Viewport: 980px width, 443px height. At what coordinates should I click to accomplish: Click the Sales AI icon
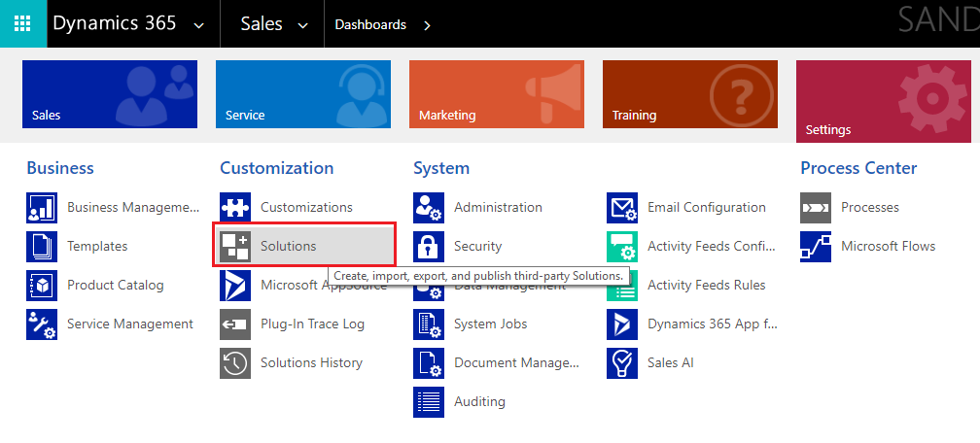[x=622, y=362]
